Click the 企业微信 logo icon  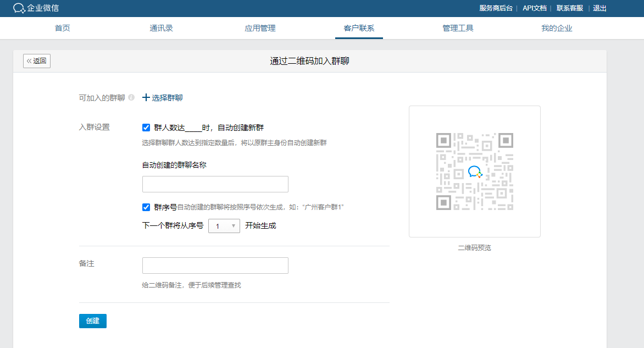(19, 8)
